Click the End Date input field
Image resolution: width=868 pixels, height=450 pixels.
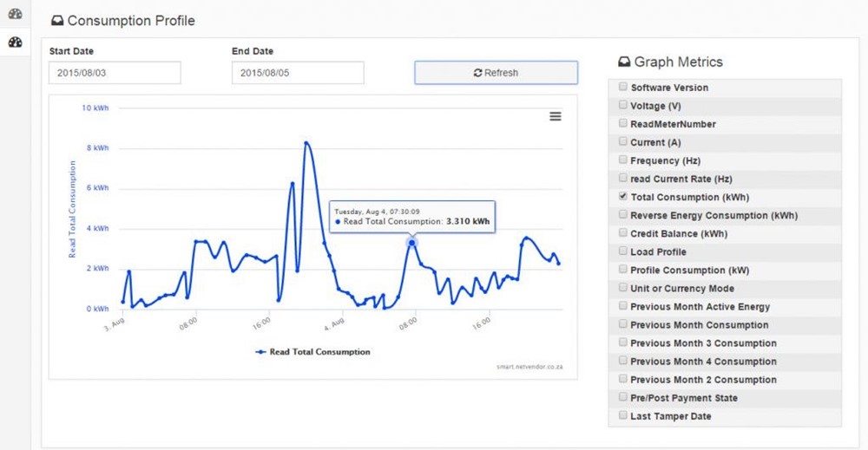coord(298,73)
